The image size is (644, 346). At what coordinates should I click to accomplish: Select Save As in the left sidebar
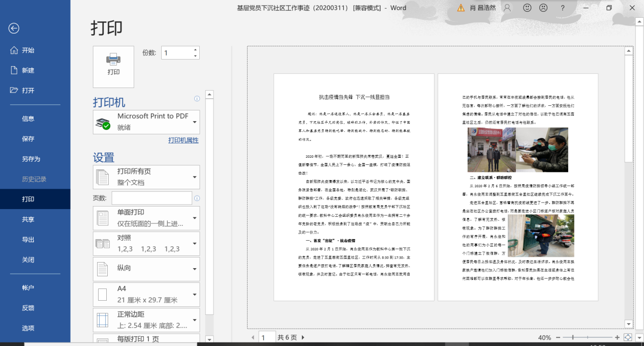pyautogui.click(x=31, y=159)
